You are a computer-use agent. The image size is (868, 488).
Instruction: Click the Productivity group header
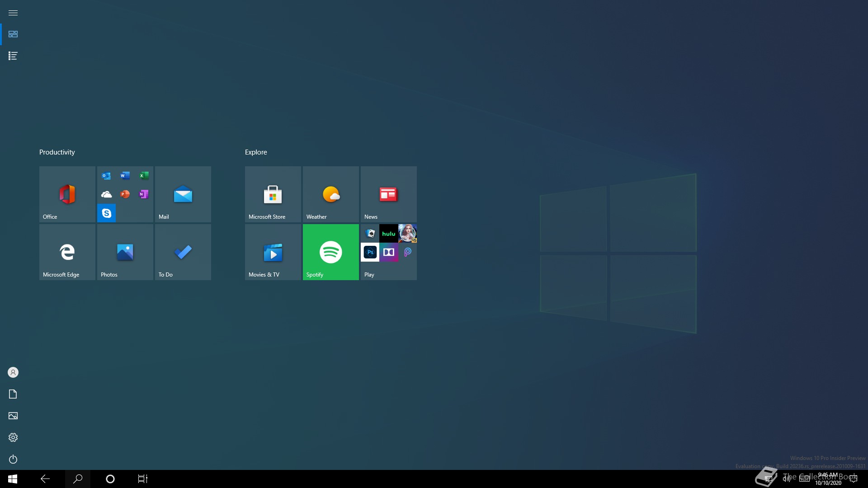click(57, 152)
